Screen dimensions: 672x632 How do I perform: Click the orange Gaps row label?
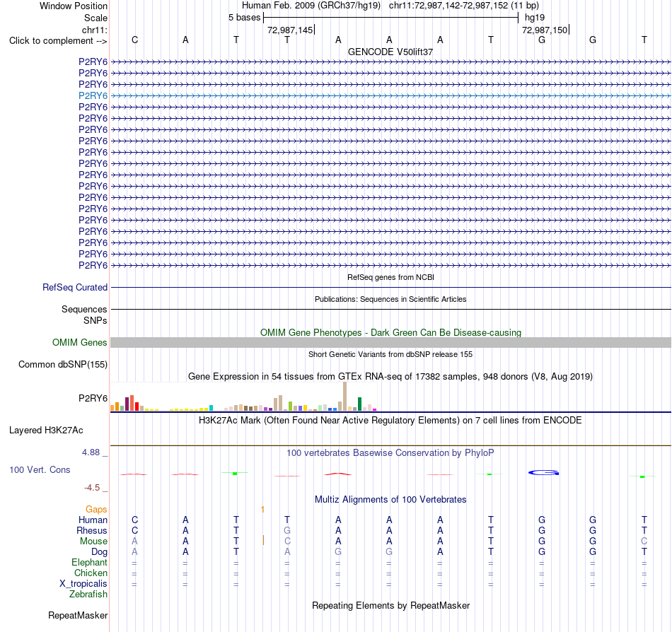coord(96,509)
